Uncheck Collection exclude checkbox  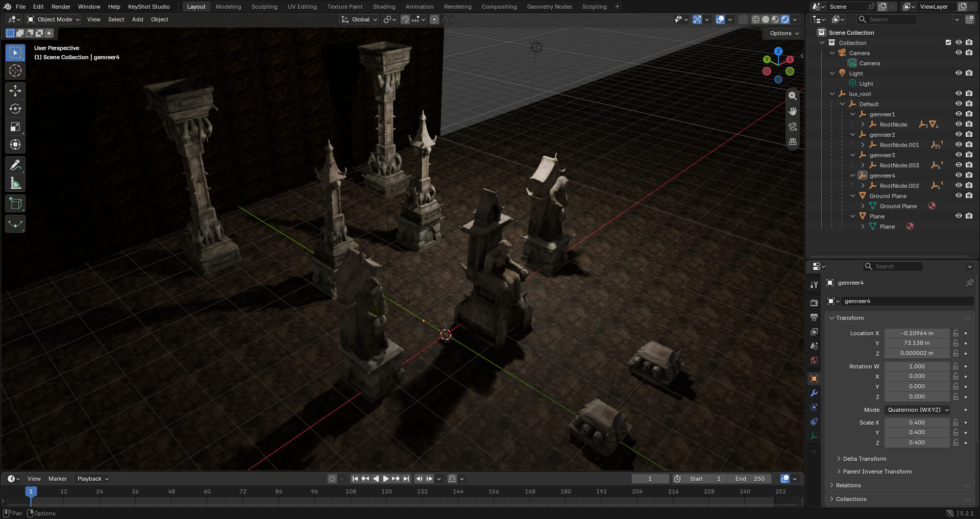tap(948, 42)
